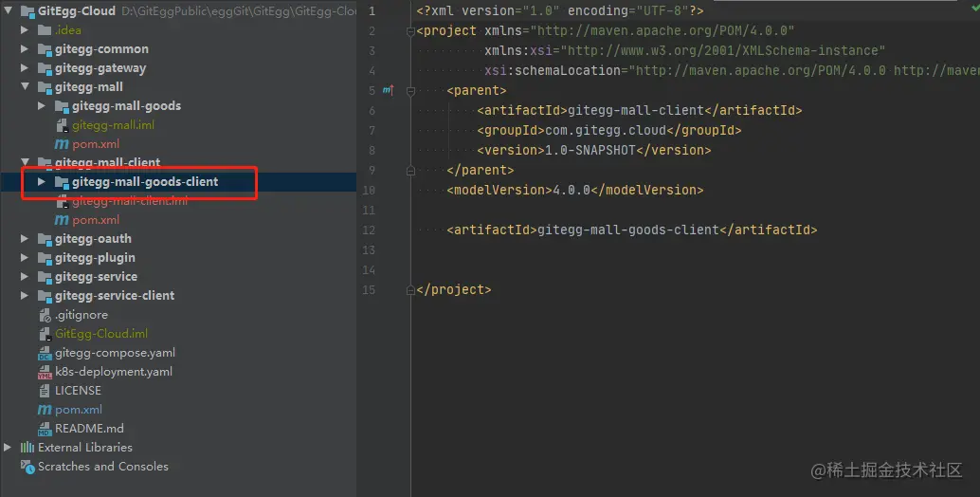Click the k8s-deployment.yaml YML icon
980x497 pixels.
pyautogui.click(x=45, y=372)
